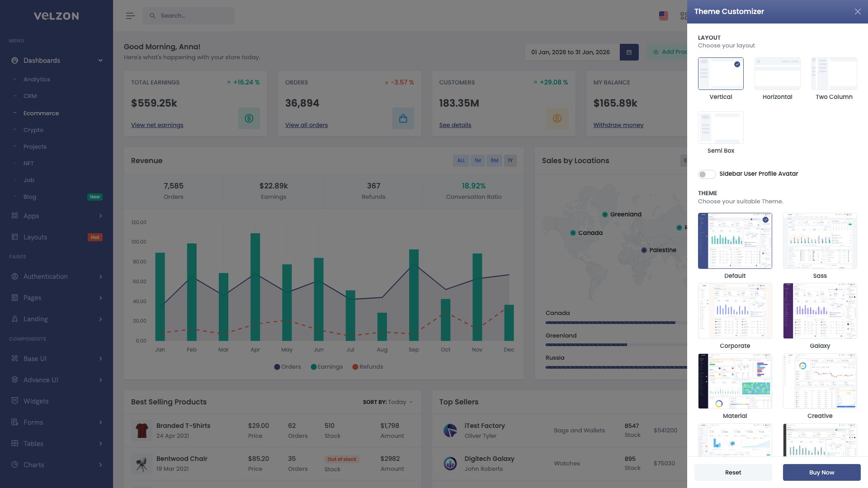Select the Horizontal layout option
Image resolution: width=868 pixels, height=488 pixels.
[777, 74]
